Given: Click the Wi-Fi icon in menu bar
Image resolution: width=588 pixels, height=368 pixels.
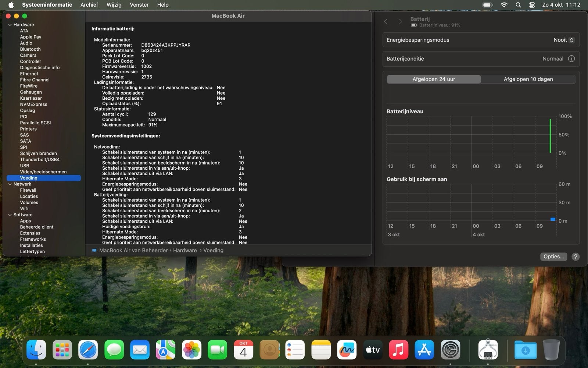Looking at the screenshot, I should point(504,5).
